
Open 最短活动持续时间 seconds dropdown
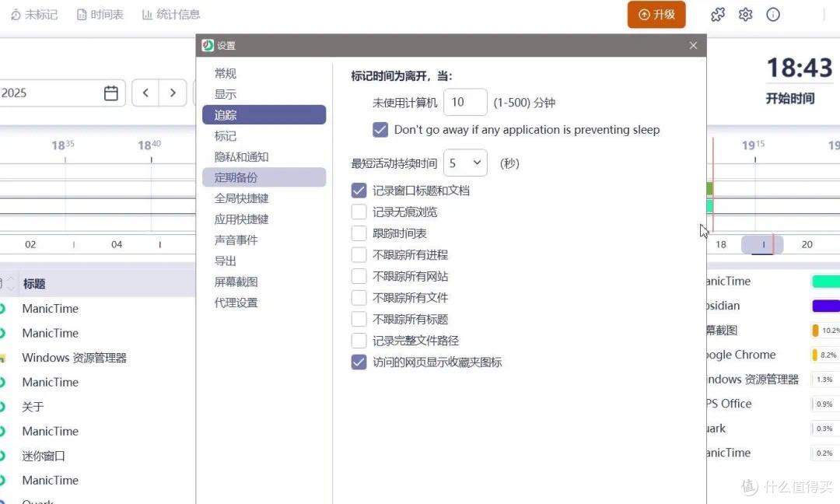[465, 163]
